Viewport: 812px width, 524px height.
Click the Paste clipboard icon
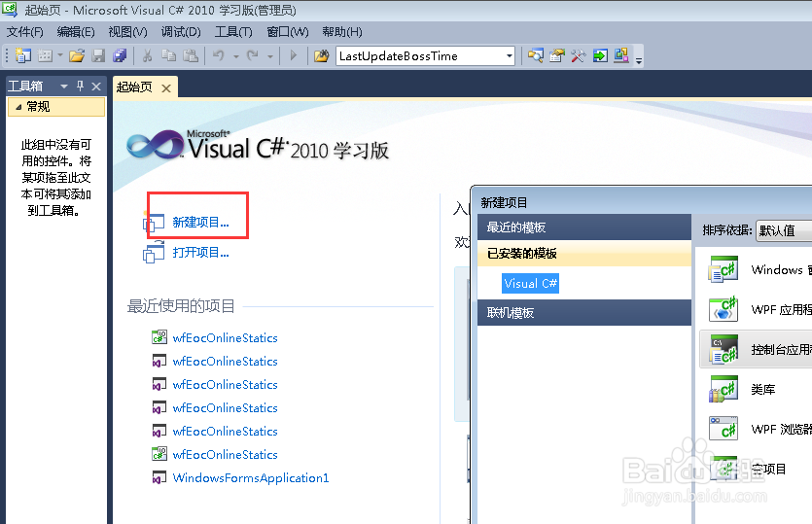click(191, 55)
